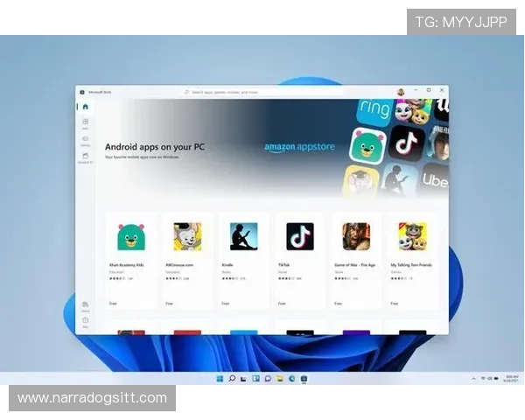Click the Android apps on your PC heading

click(x=155, y=147)
